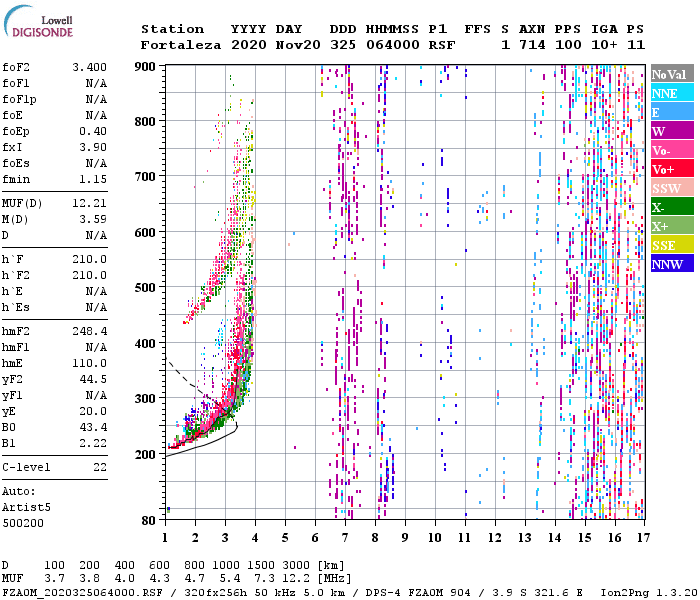The image size is (700, 600).
Task: Click the 900 km height axis label
Action: click(145, 67)
